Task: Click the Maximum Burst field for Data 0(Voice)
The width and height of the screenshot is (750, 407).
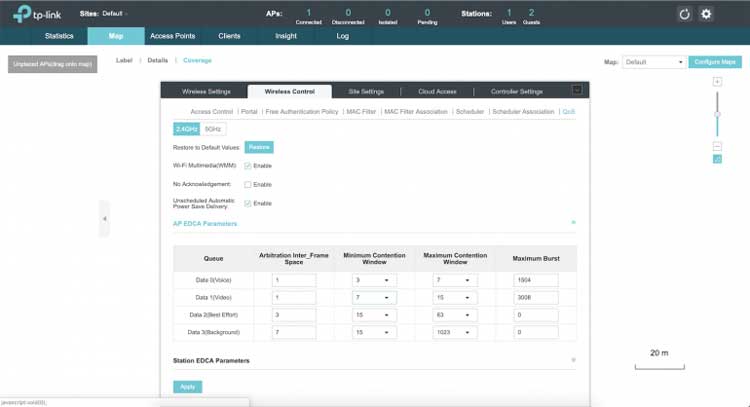Action: pos(540,281)
